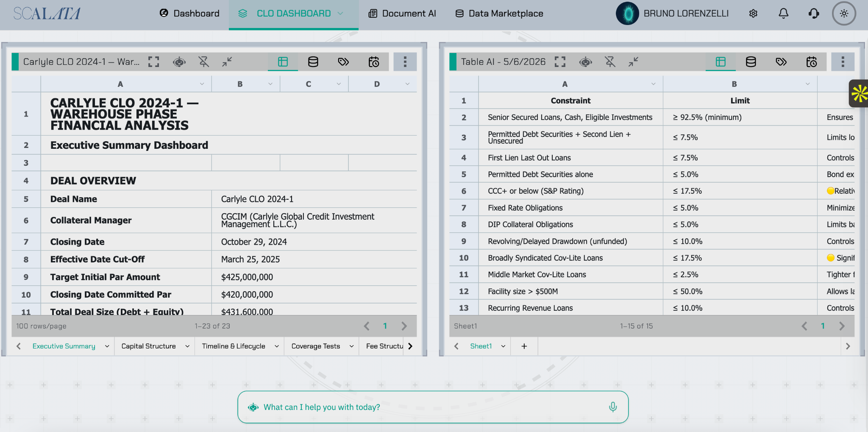Launch AI assistant in Carlyle CLO panel

(179, 62)
